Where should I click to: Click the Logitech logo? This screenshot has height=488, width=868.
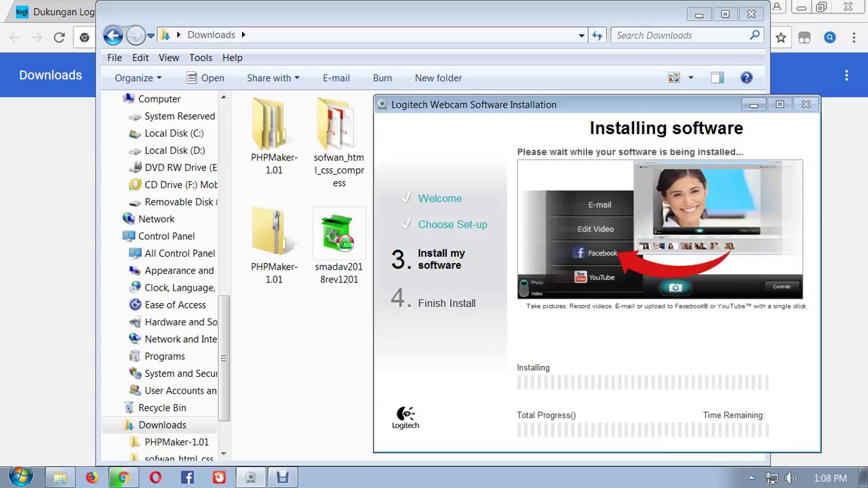(406, 418)
